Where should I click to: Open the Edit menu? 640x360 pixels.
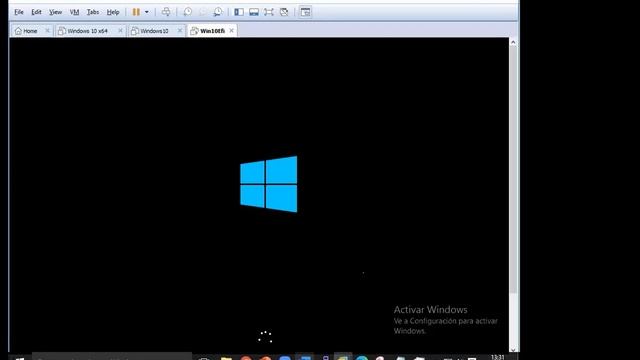pyautogui.click(x=36, y=12)
